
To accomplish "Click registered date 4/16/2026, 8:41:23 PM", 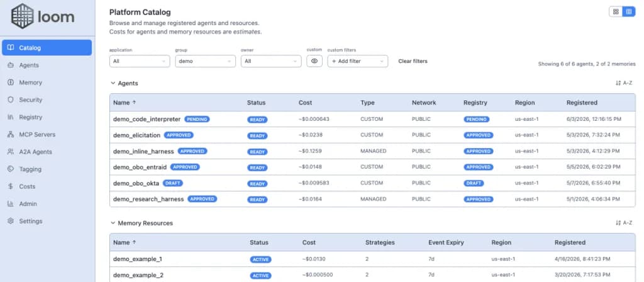I will coord(582,259).
